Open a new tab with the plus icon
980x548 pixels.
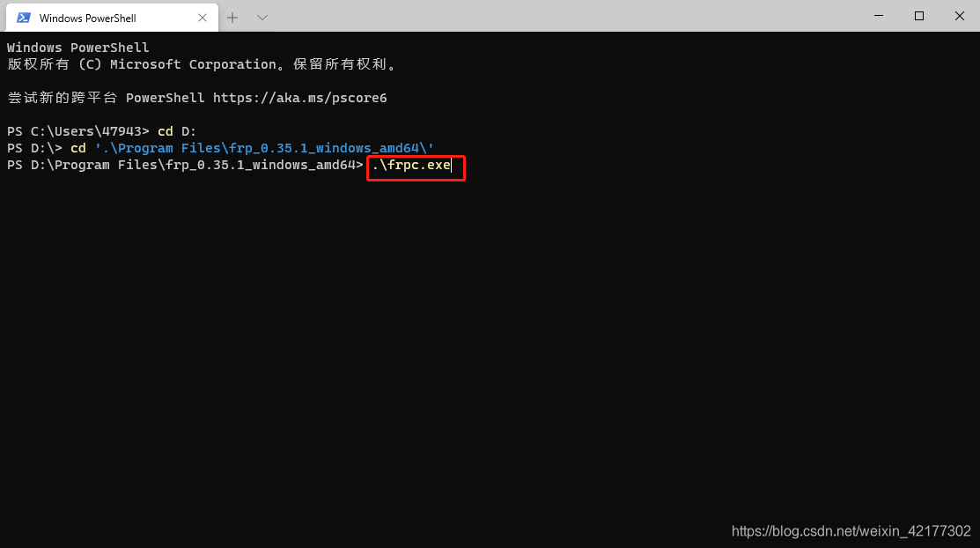(232, 17)
